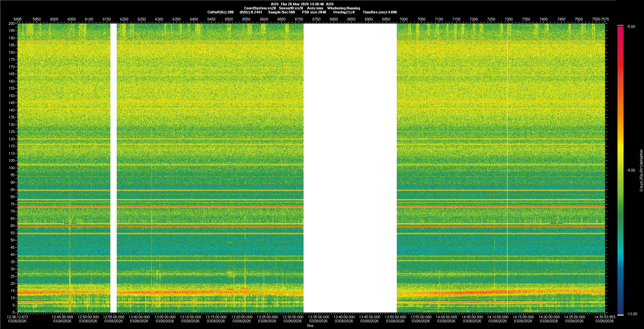The image size is (644, 329).
Task: Click the 14:30:53.953 end time label
Action: pos(604,317)
